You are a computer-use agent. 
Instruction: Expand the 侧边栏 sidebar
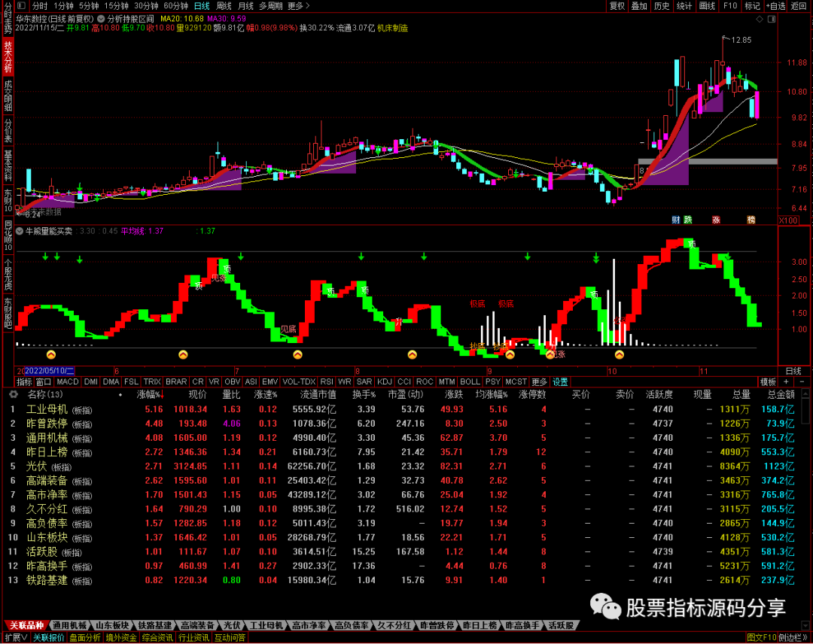click(793, 638)
